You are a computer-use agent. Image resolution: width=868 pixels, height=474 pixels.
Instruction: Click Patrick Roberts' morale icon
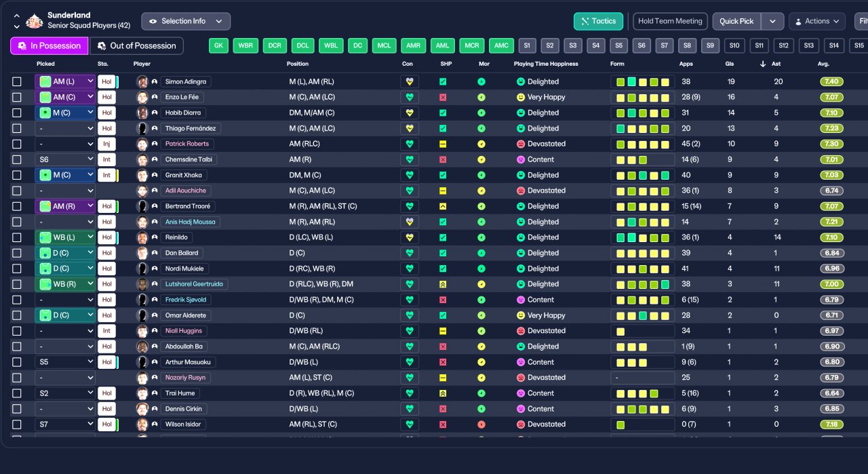point(481,144)
